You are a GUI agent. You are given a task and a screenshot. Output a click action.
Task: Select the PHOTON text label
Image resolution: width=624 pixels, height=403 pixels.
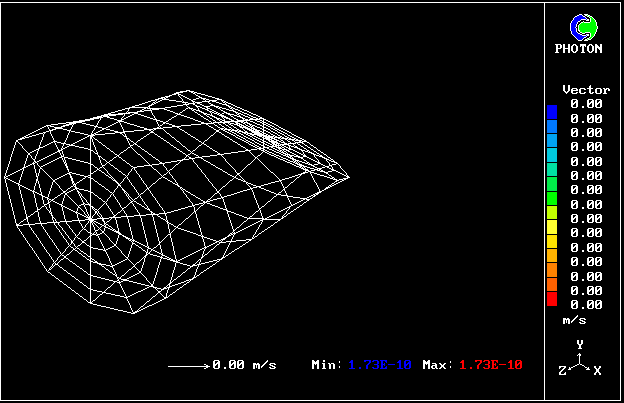(579, 48)
